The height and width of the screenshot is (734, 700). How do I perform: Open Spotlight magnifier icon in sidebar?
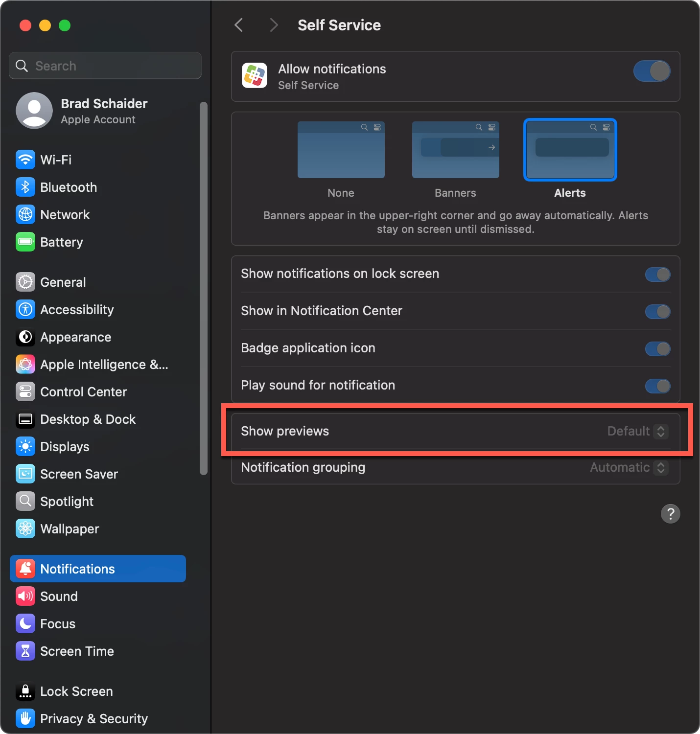click(x=25, y=501)
